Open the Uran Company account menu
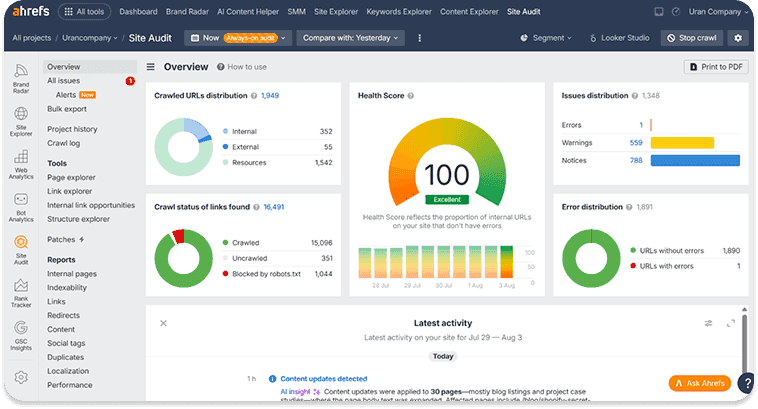Viewport: 758px width, 409px height. coord(718,12)
